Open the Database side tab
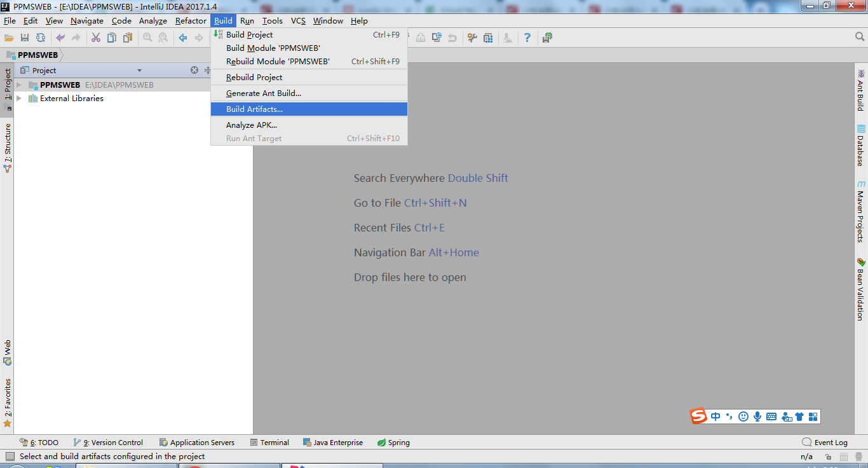The height and width of the screenshot is (468, 868). [x=861, y=145]
